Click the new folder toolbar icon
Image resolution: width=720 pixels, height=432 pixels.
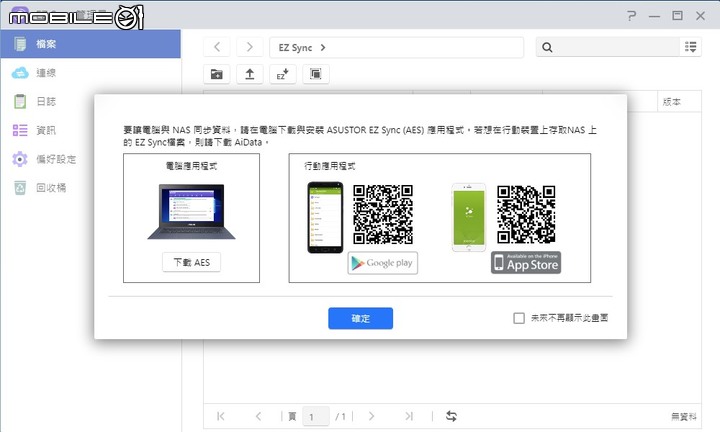[x=217, y=74]
